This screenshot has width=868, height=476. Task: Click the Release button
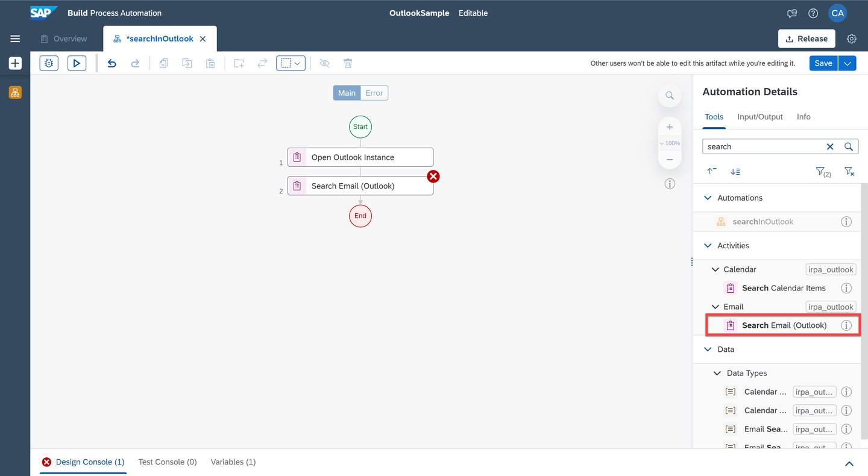807,39
